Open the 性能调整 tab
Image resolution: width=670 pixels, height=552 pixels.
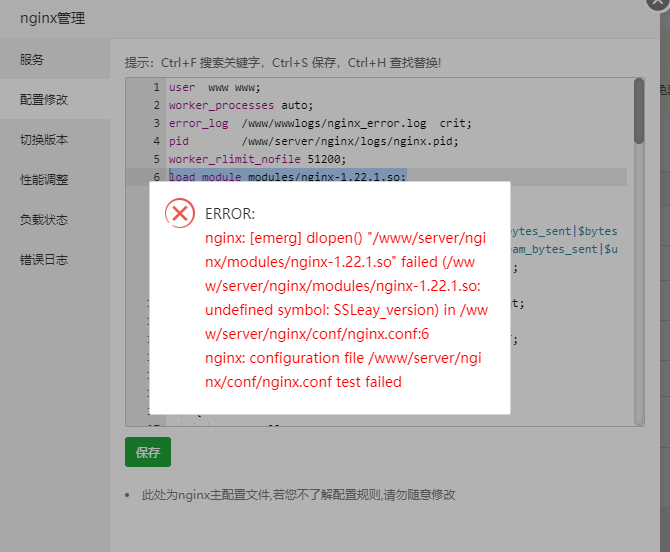point(44,180)
